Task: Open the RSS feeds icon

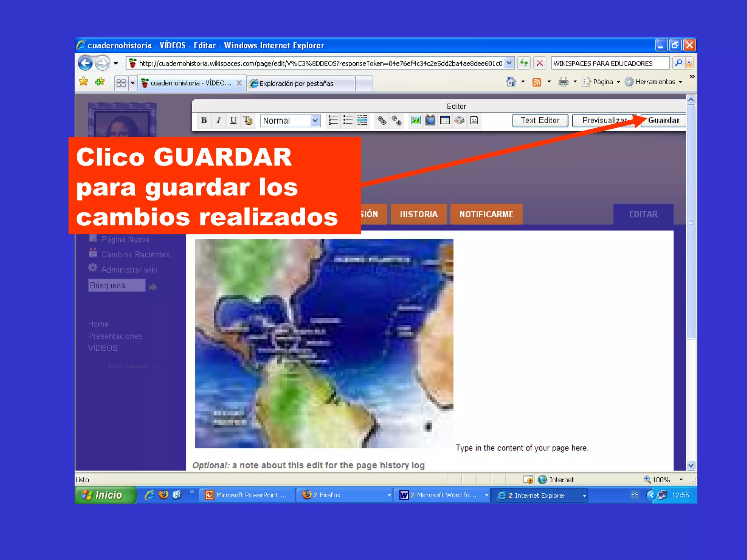Action: 537,82
